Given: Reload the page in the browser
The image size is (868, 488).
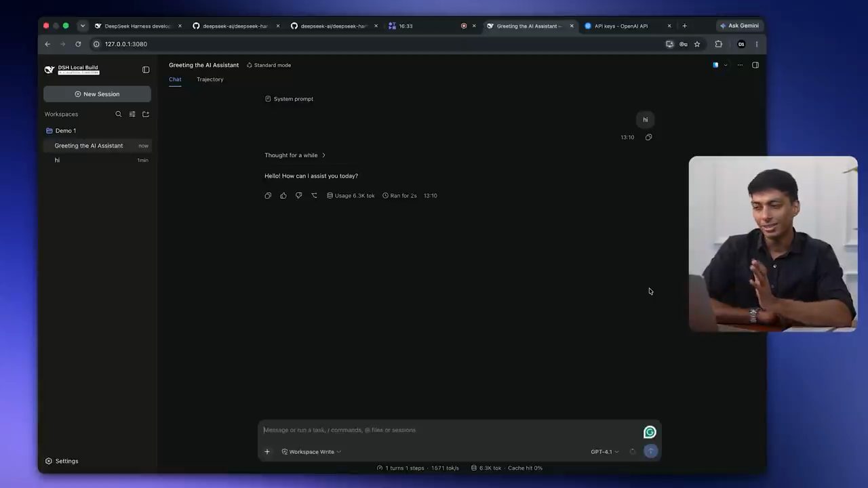Looking at the screenshot, I should click(x=78, y=44).
